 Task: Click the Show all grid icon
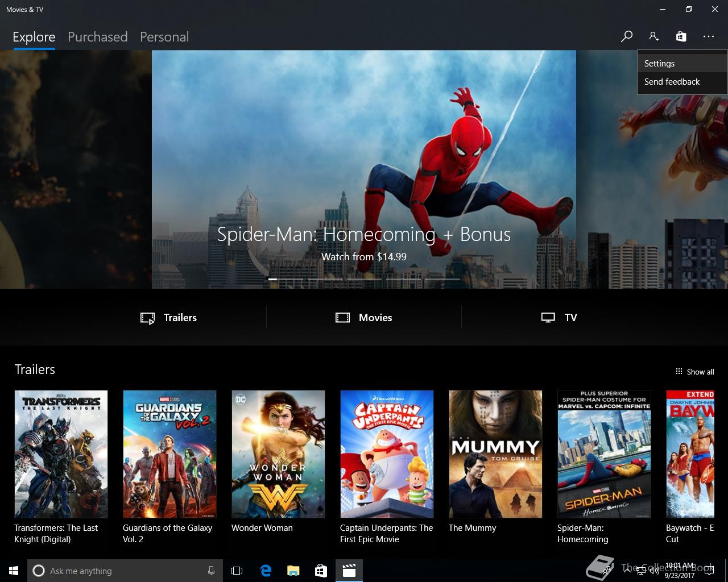pyautogui.click(x=679, y=372)
